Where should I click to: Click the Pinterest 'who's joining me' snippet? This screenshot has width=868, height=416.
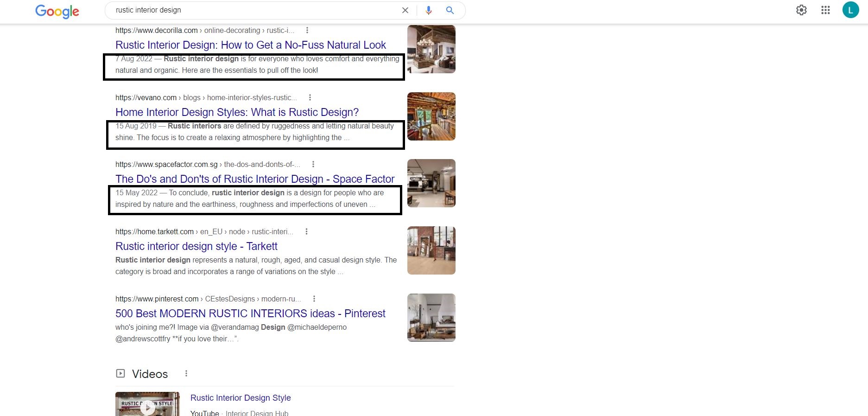point(231,333)
